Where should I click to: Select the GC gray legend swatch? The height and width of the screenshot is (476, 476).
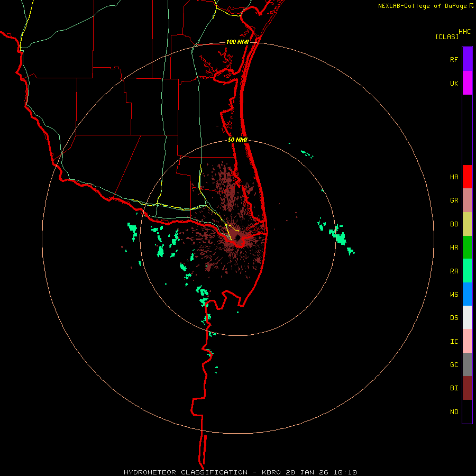467,364
